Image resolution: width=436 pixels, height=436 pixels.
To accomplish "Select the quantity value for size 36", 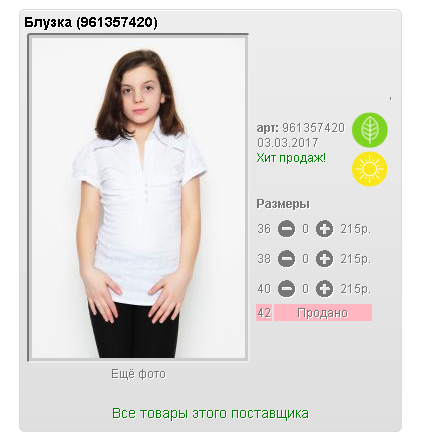I will pyautogui.click(x=306, y=229).
